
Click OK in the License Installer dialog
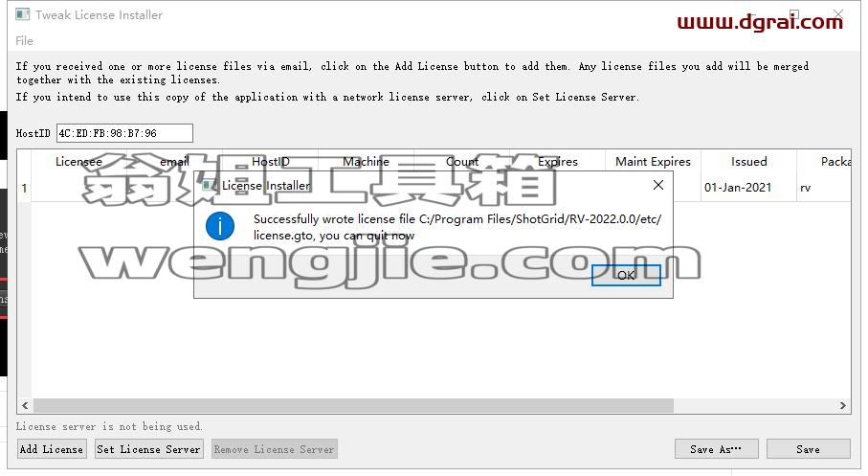(x=626, y=275)
